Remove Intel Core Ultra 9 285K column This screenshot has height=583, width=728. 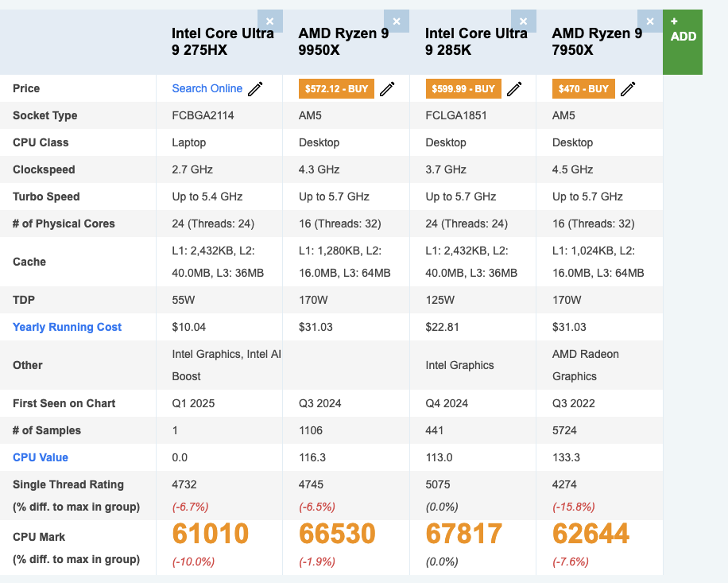click(523, 21)
